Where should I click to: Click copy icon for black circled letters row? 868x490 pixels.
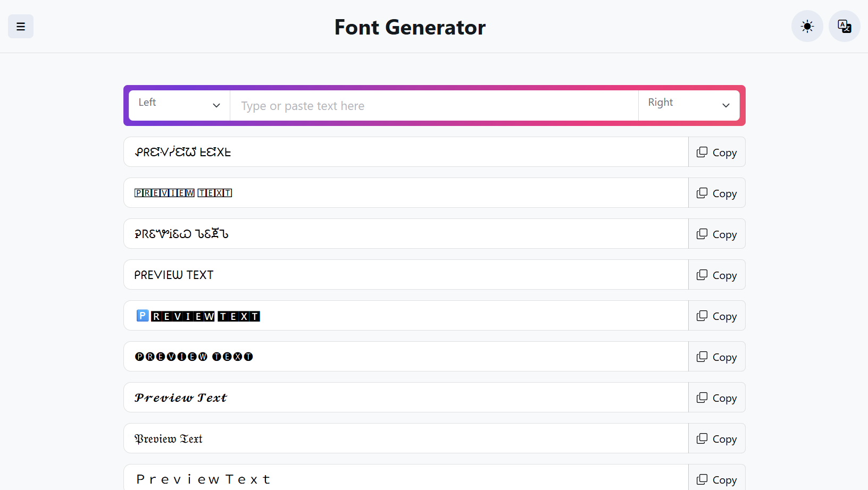[702, 357]
